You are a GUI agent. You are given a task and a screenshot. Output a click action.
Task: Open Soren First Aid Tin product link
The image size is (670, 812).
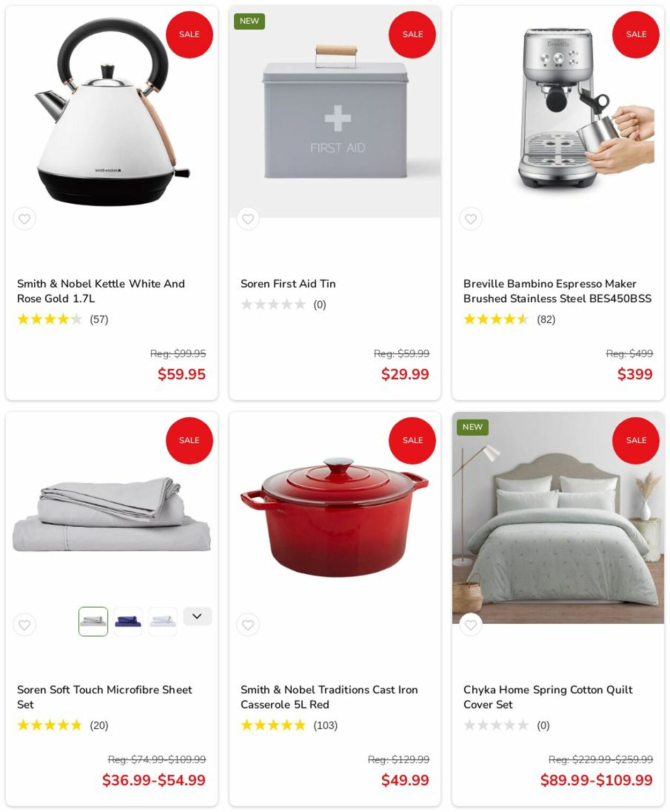[288, 284]
